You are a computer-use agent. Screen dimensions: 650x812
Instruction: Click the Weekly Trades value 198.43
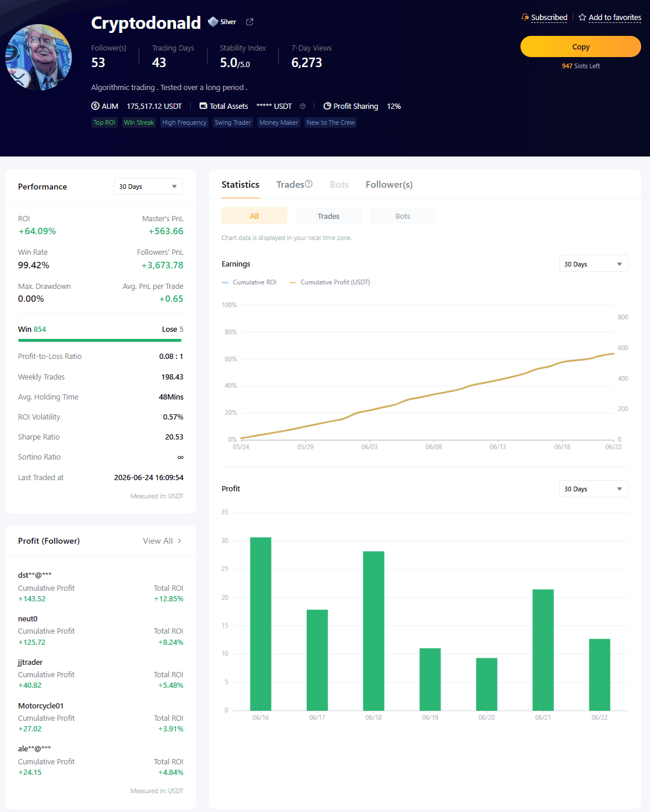coord(173,377)
